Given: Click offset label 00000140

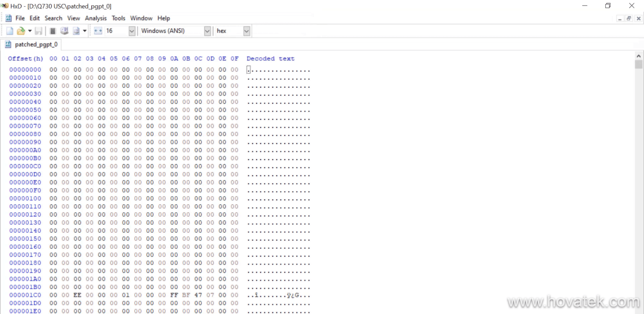Looking at the screenshot, I should tap(25, 231).
